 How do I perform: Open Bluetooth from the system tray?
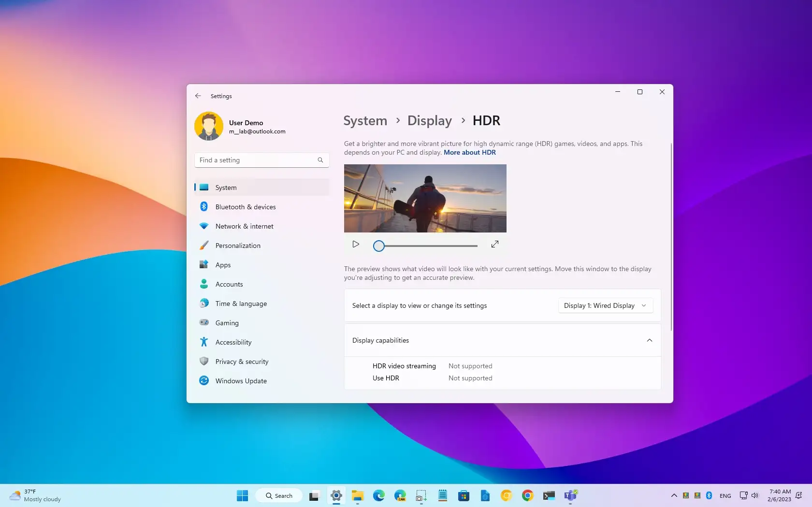(709, 495)
